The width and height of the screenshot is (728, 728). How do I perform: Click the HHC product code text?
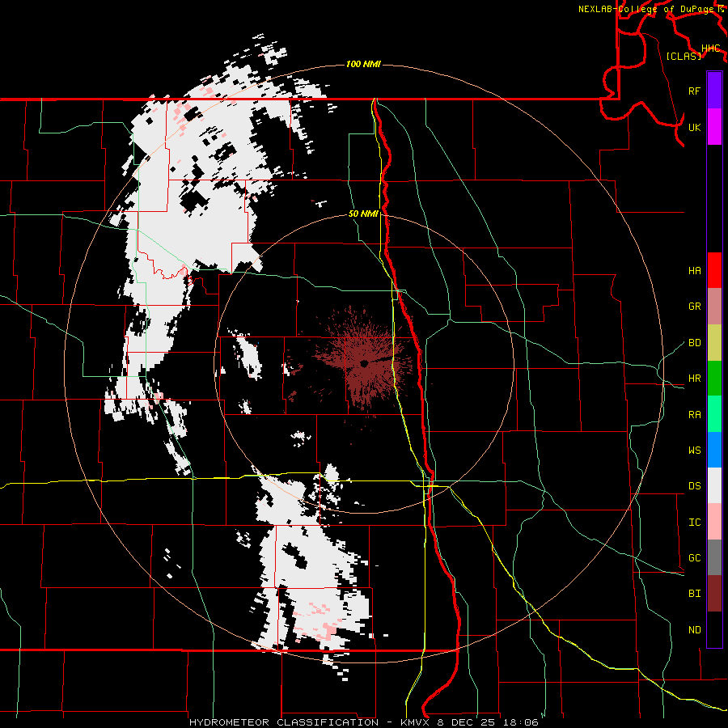(710, 49)
